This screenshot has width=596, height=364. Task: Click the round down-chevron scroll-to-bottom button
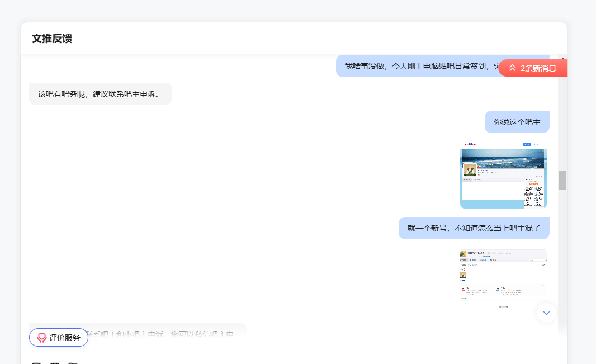pyautogui.click(x=546, y=313)
